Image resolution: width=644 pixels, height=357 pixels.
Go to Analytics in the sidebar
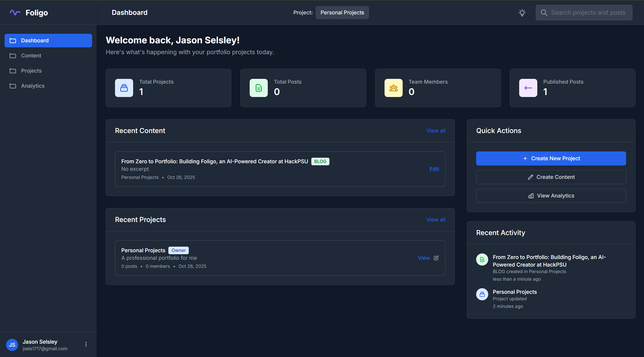click(x=32, y=86)
